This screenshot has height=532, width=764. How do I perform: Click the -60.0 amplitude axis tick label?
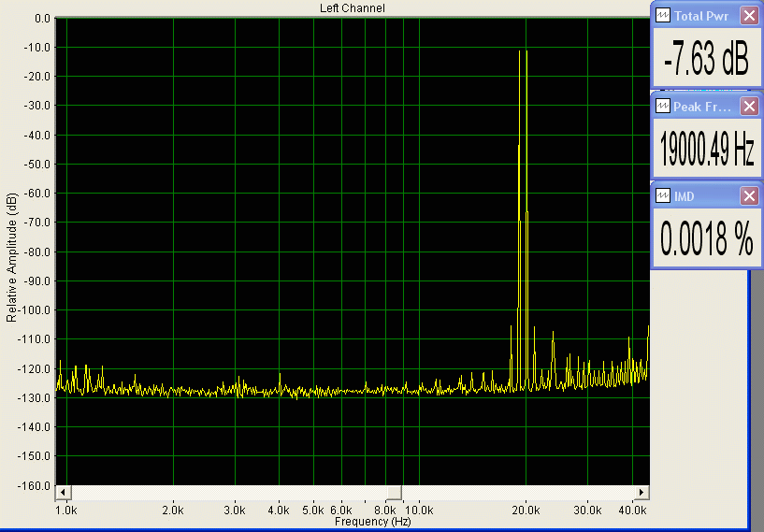pos(36,194)
